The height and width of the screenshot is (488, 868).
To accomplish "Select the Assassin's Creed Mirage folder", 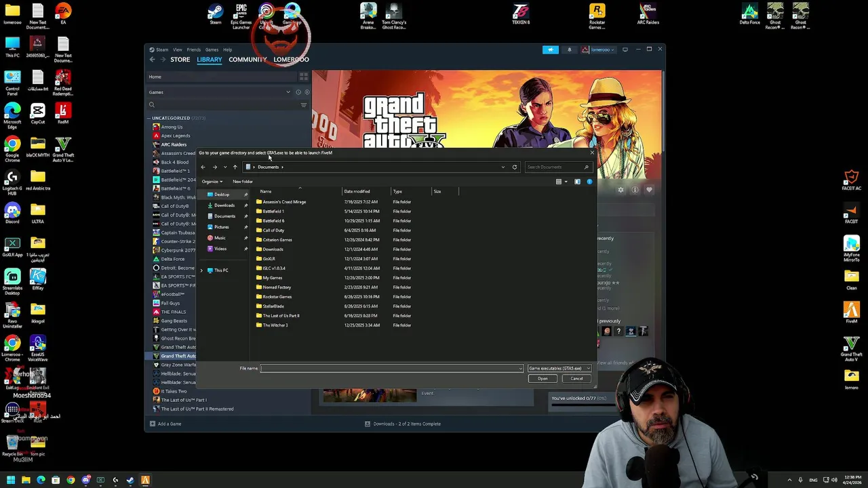I will tap(284, 202).
